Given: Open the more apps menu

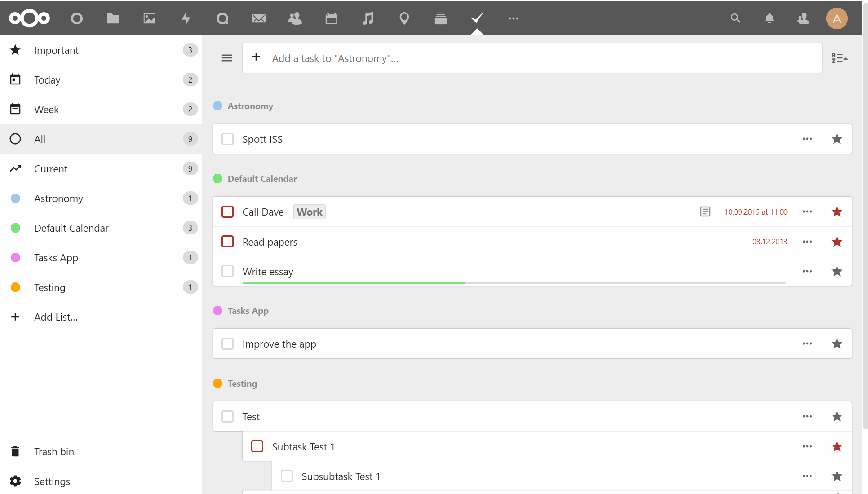Looking at the screenshot, I should [513, 18].
